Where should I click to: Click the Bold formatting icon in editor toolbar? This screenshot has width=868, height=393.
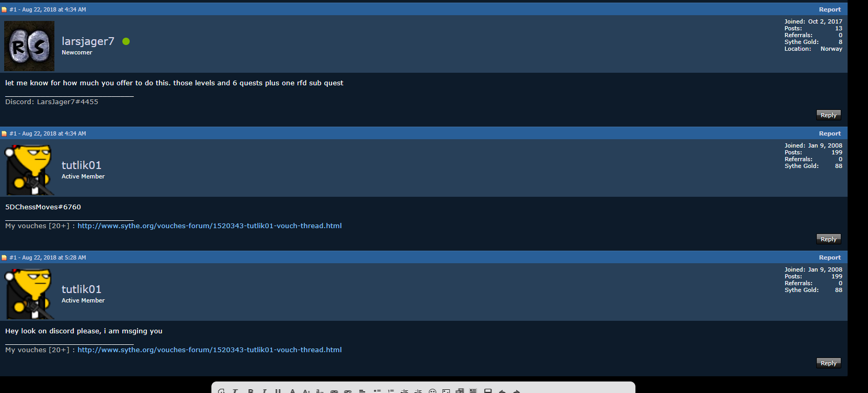pos(250,391)
